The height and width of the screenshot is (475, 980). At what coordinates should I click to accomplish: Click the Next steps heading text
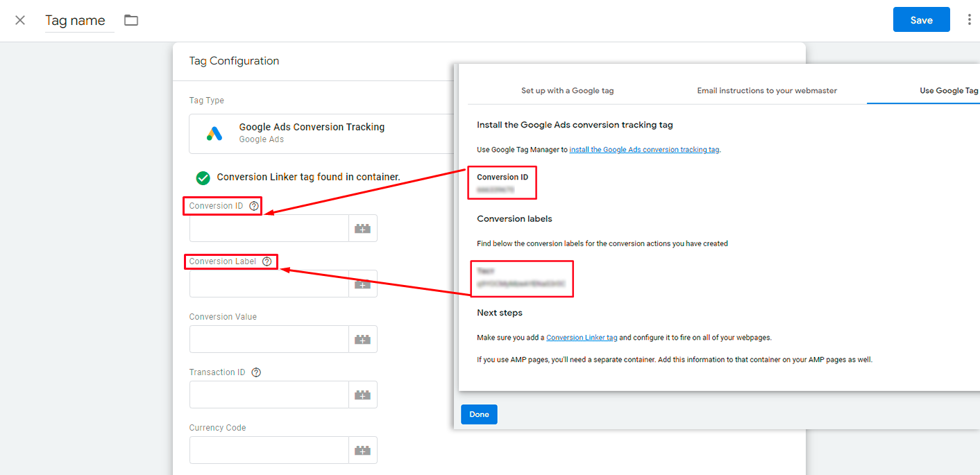tap(500, 313)
